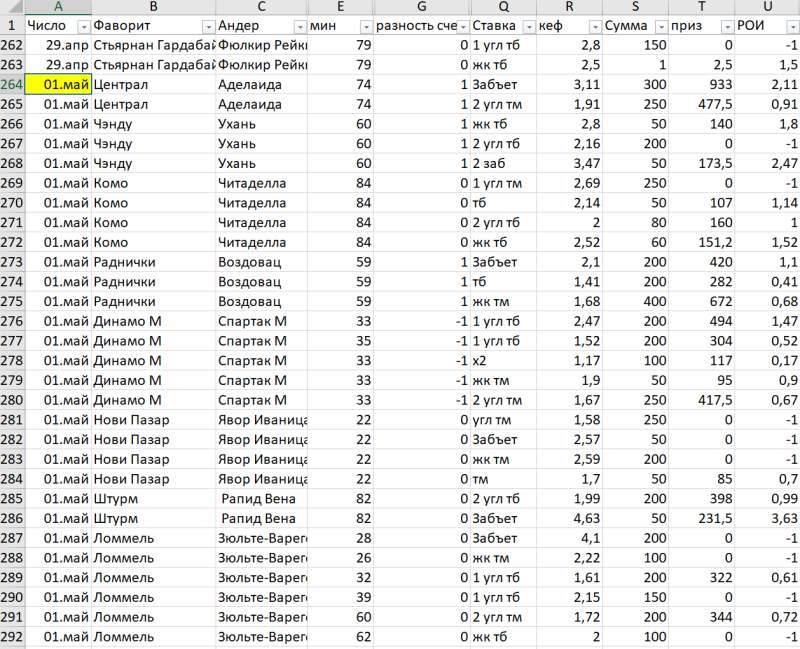Click the yellow highlighted 01.май cell

click(x=58, y=84)
